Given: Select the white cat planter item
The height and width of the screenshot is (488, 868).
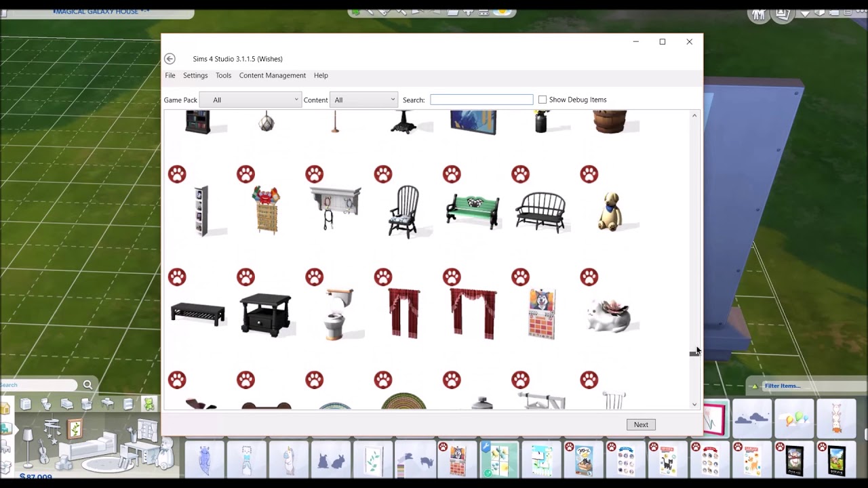Looking at the screenshot, I should point(609,316).
